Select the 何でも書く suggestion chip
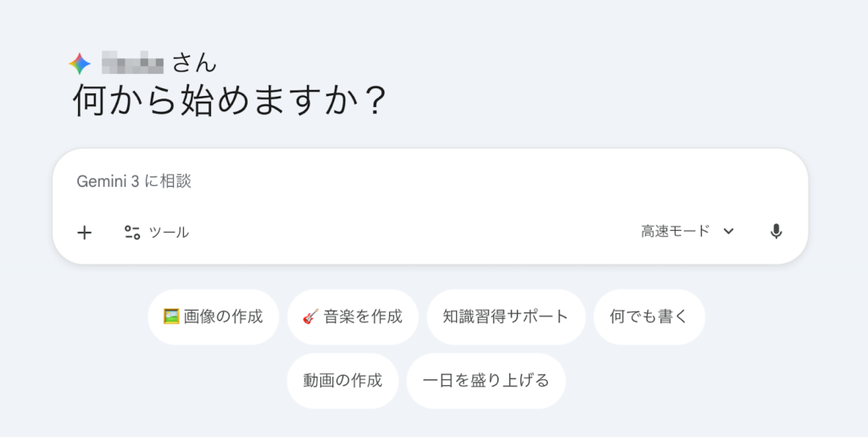Image resolution: width=868 pixels, height=437 pixels. click(648, 317)
